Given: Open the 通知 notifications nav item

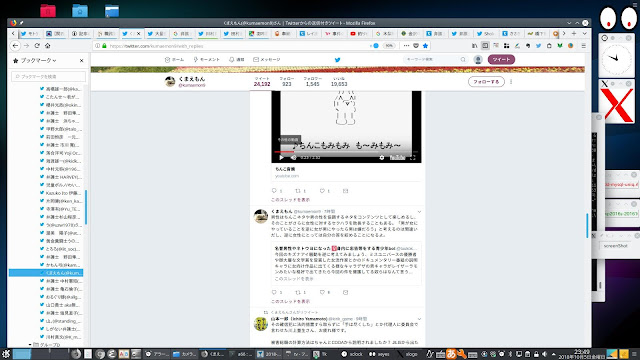Looking at the screenshot, I should tap(236, 60).
